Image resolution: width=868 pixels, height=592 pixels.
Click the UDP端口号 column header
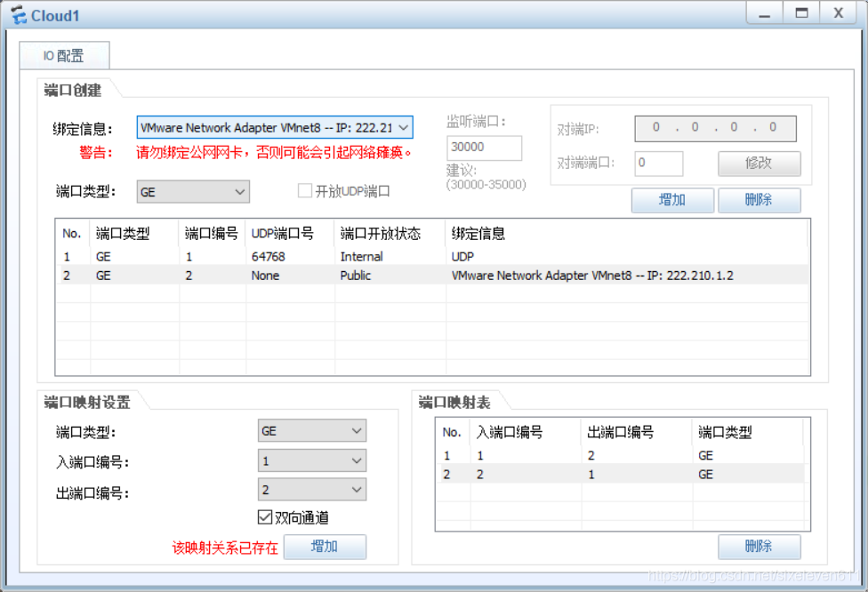pyautogui.click(x=290, y=234)
